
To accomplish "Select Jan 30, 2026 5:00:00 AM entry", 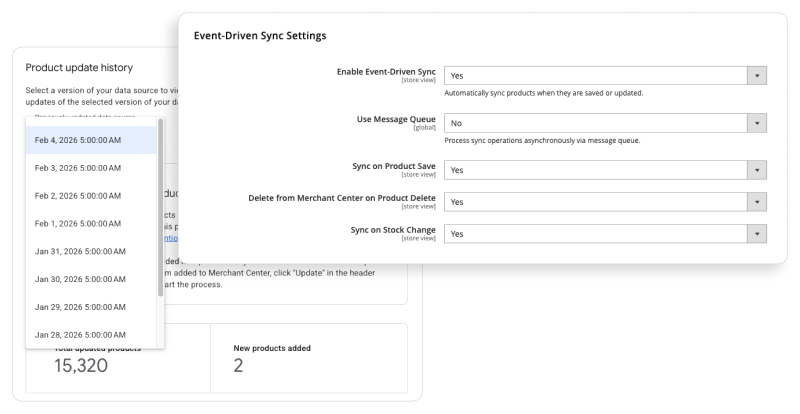I will (90, 278).
